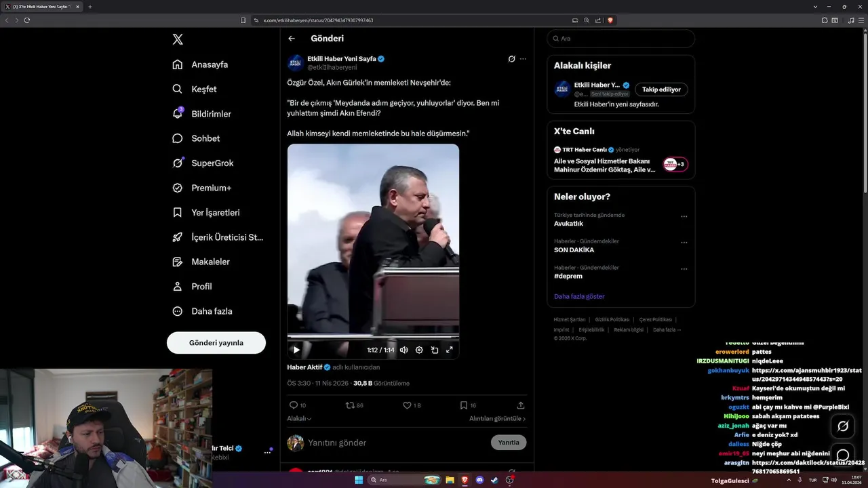Open post more options ellipsis
The height and width of the screenshot is (488, 868).
(x=523, y=59)
